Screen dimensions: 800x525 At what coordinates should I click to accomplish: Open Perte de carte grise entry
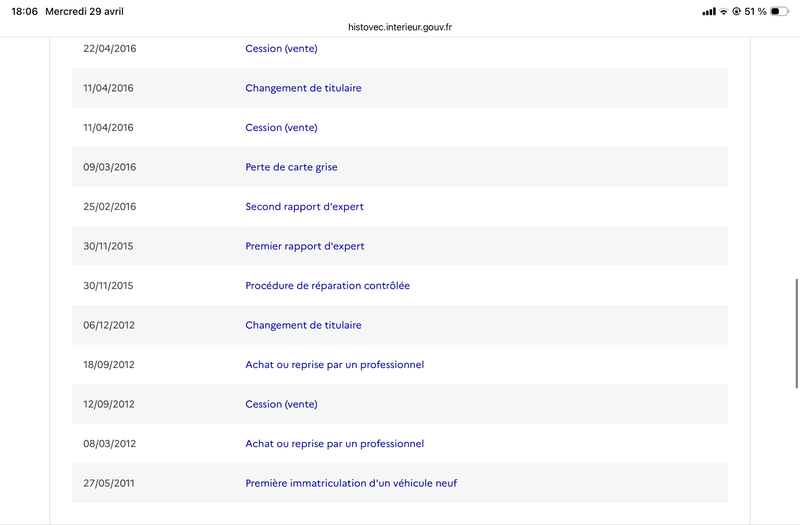[291, 167]
